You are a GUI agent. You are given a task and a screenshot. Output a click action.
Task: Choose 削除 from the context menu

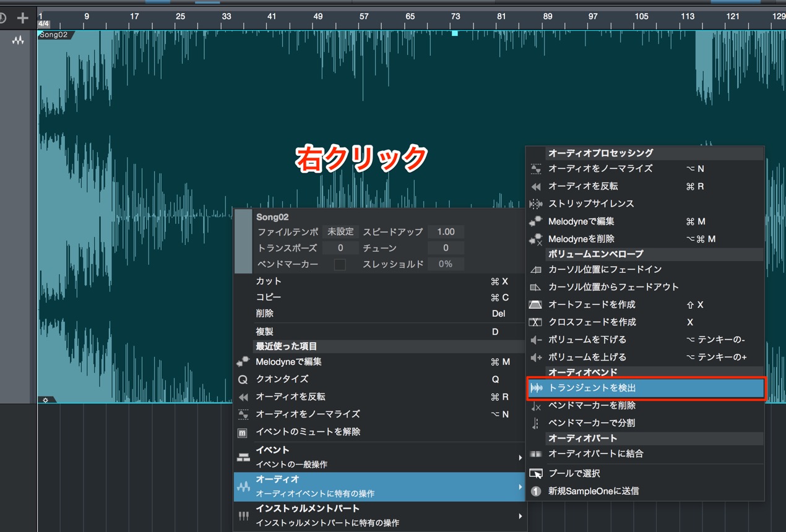pyautogui.click(x=379, y=314)
